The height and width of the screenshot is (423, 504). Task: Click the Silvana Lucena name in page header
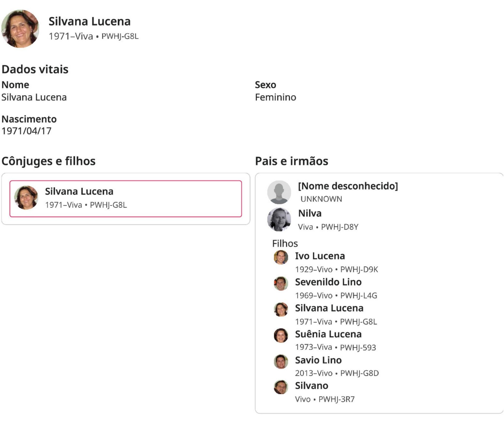tap(89, 22)
